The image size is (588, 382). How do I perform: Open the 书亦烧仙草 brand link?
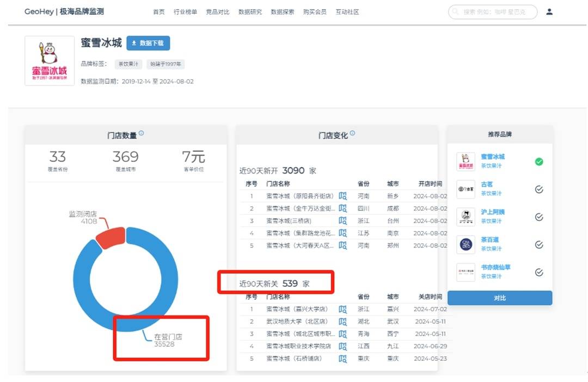[x=496, y=267]
